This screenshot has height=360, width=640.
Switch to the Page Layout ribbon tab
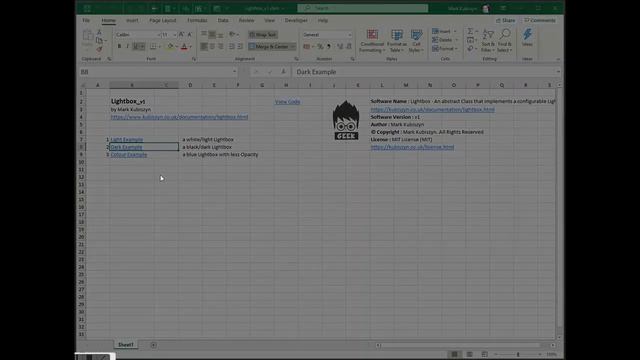(x=162, y=20)
